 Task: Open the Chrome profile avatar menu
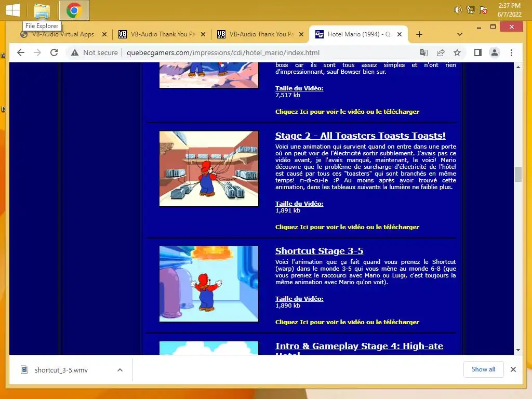pos(495,52)
